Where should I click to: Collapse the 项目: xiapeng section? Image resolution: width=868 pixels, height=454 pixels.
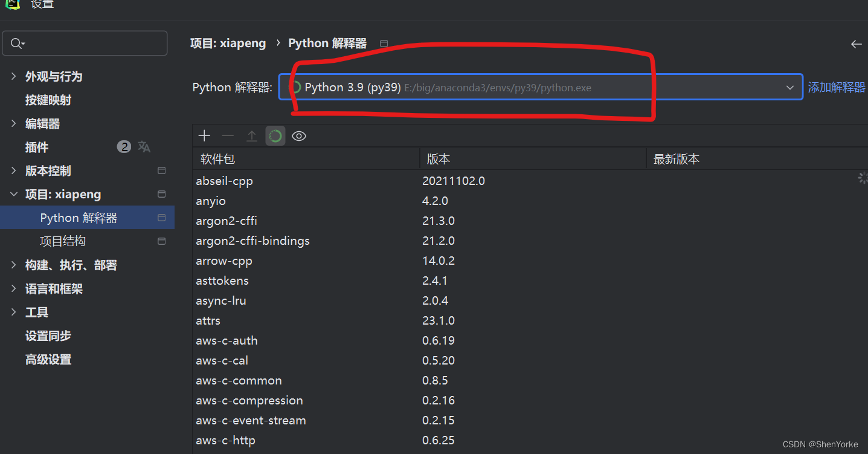(13, 194)
